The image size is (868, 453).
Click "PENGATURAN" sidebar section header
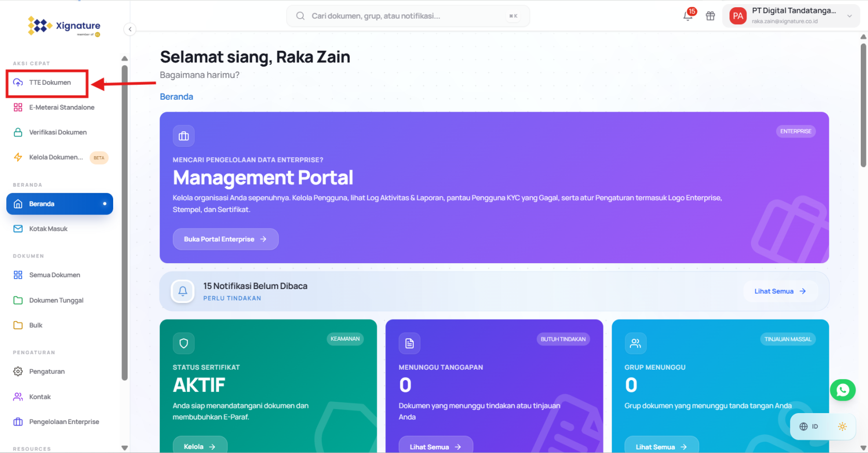coord(34,353)
